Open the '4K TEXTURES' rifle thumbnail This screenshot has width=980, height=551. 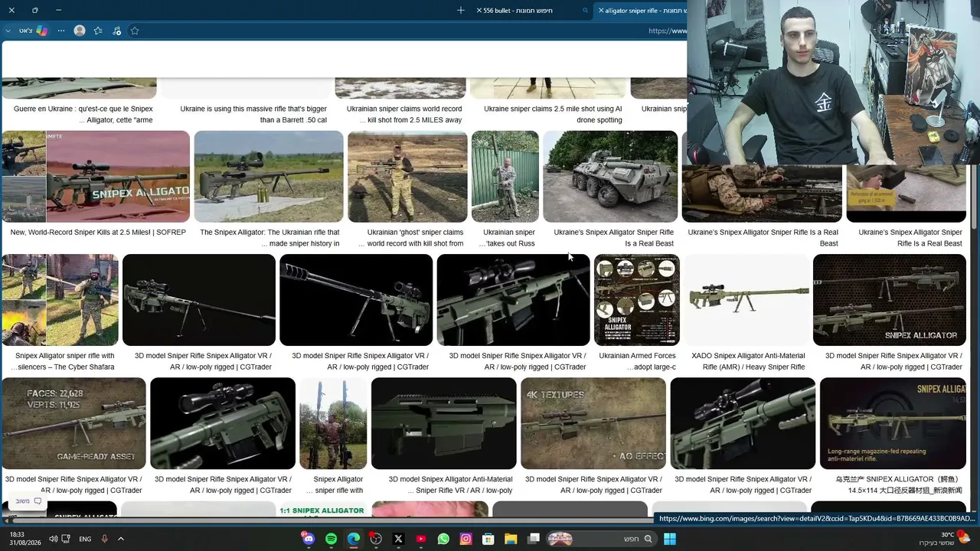click(x=593, y=423)
